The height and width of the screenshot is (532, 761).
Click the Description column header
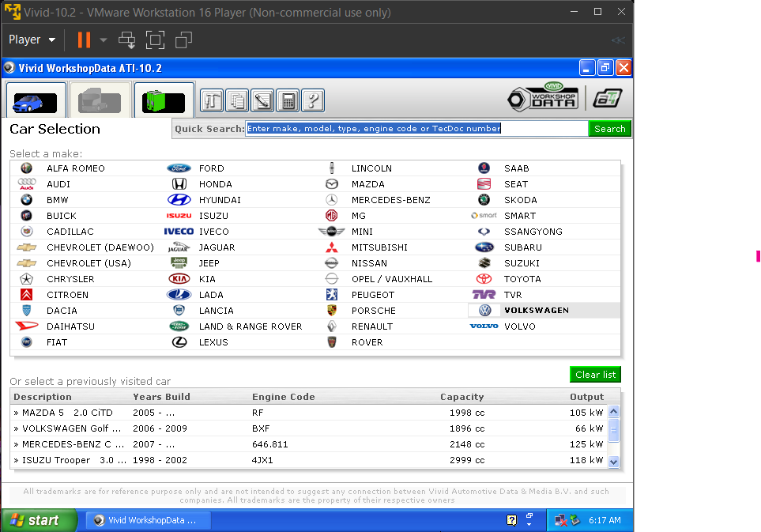click(43, 397)
